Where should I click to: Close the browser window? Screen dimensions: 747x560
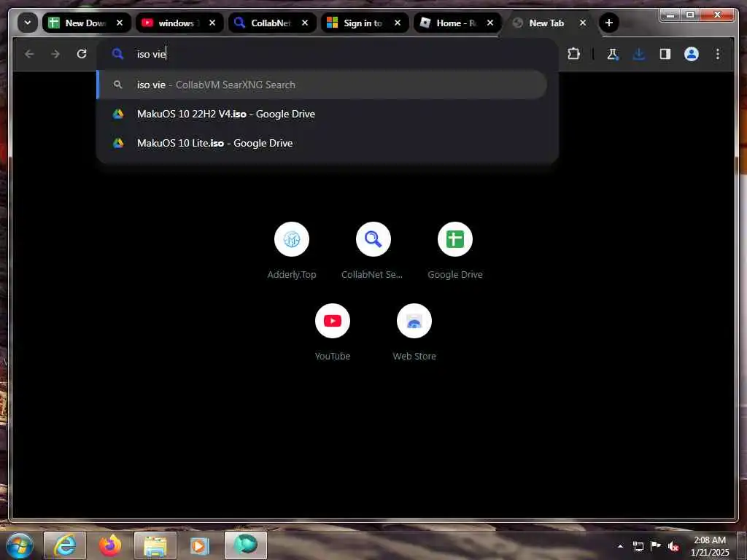tap(717, 15)
